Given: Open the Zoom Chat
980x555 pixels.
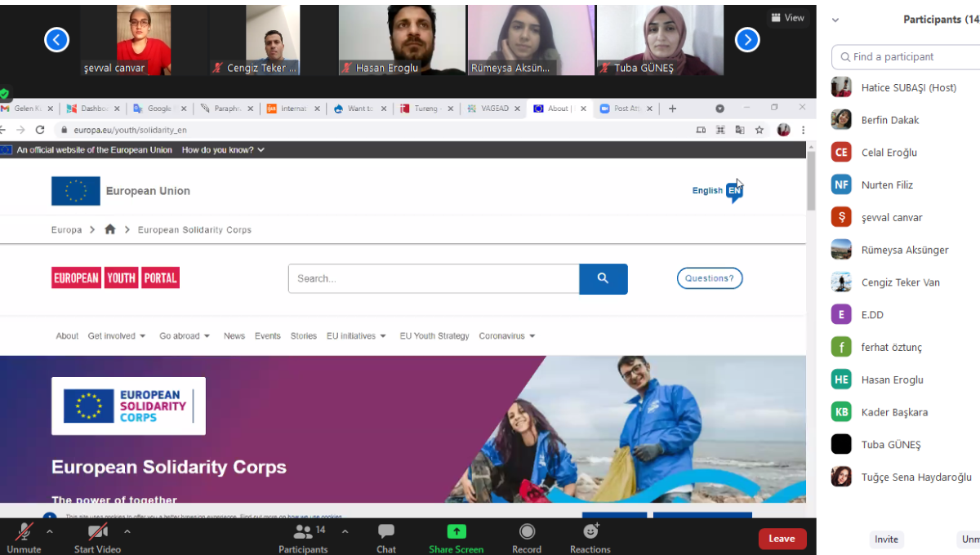Looking at the screenshot, I should (386, 537).
